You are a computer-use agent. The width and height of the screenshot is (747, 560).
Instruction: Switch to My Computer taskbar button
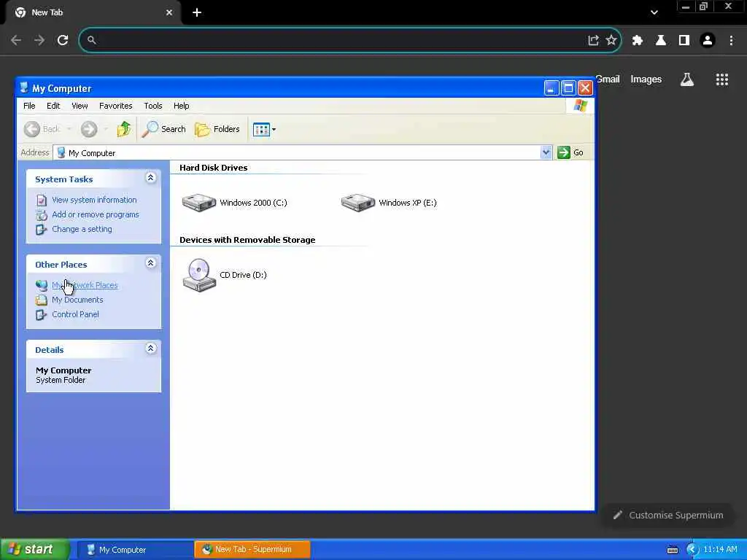(135, 550)
